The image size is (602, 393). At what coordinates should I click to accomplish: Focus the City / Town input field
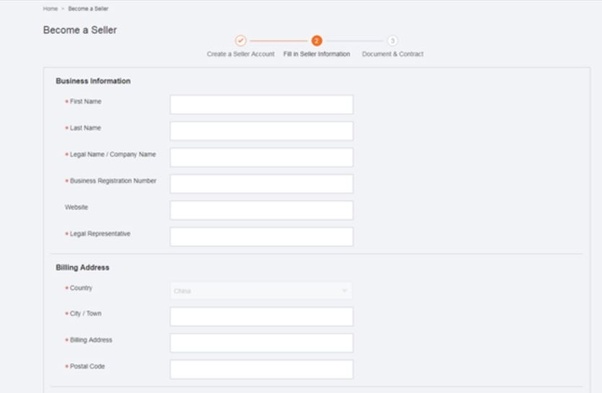(x=261, y=317)
